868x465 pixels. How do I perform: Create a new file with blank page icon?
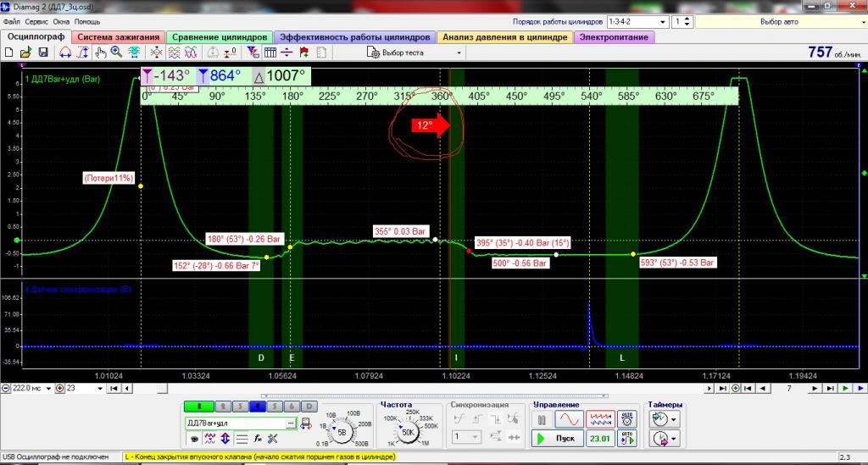tap(8, 53)
